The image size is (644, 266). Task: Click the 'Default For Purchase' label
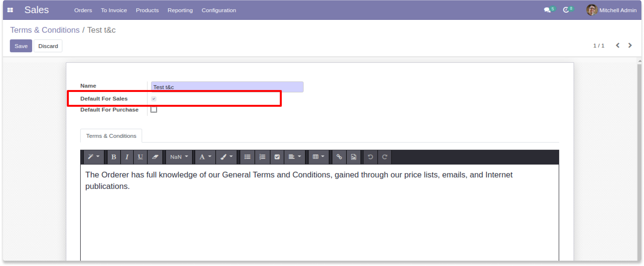(109, 110)
